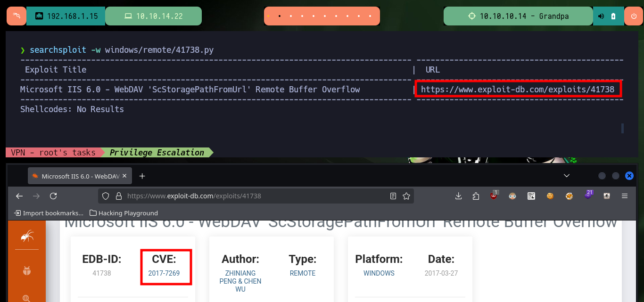
Task: Click the QR code extension icon
Action: pos(531,196)
